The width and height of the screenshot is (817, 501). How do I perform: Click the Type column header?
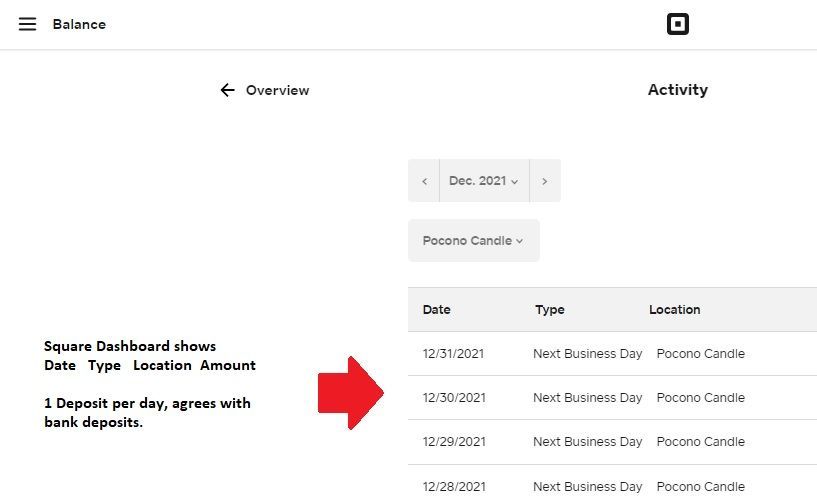[550, 310]
